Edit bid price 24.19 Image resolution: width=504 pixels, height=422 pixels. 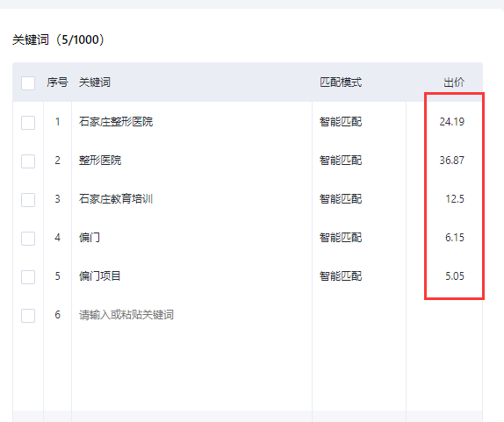451,122
